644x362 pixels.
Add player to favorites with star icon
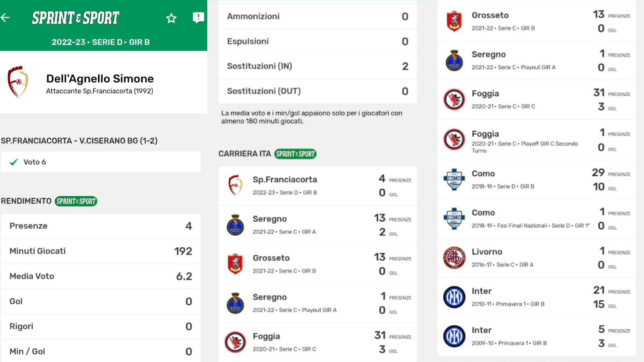pyautogui.click(x=171, y=18)
